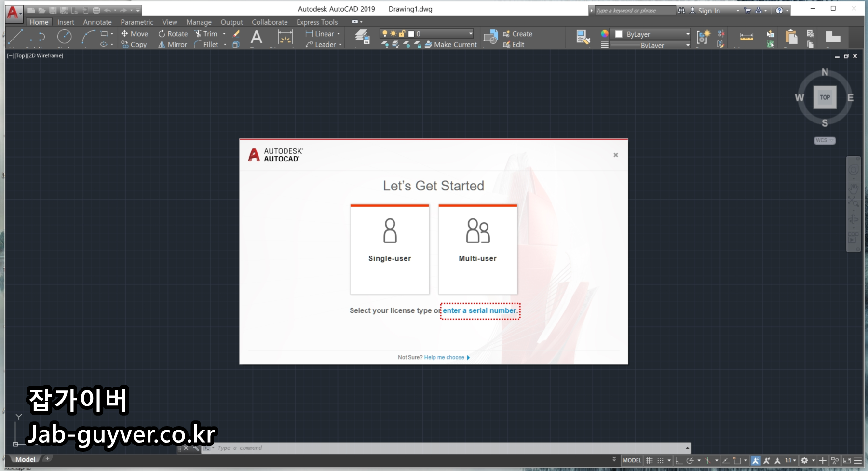Click the Move tool
868x471 pixels.
[x=135, y=34]
